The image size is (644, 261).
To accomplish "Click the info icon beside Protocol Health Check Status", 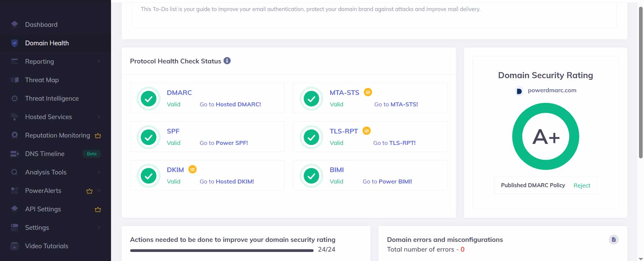I will [227, 61].
